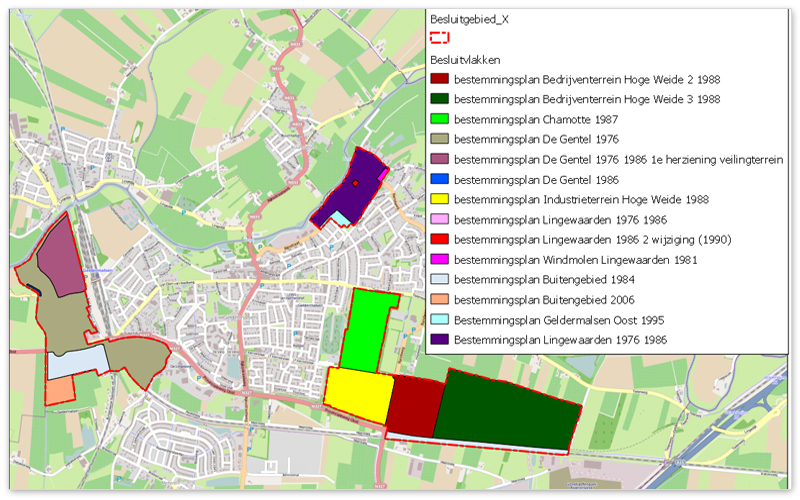The width and height of the screenshot is (800, 500).
Task: Click the orange Buitengebied 2006 polygon
Action: tap(60, 390)
